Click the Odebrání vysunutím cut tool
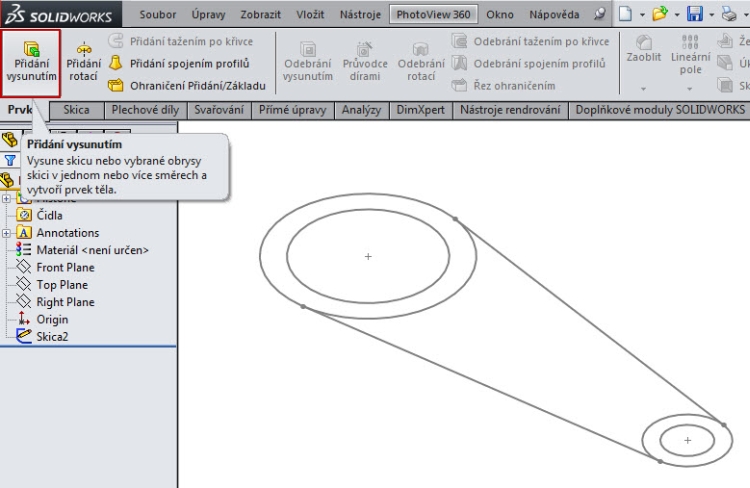750x488 pixels. coord(308,62)
